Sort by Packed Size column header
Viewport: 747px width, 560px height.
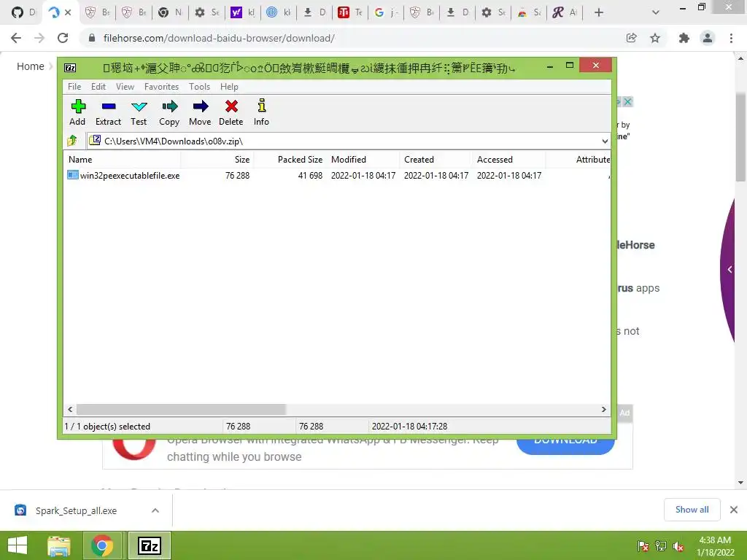point(290,160)
